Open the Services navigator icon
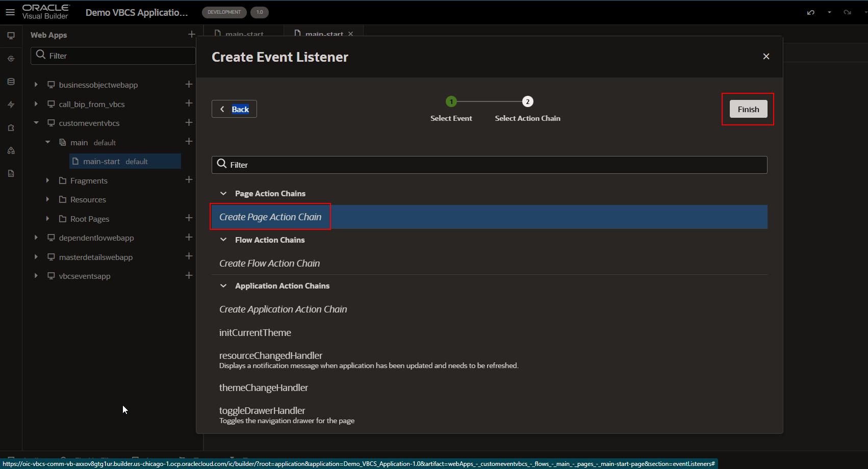The height and width of the screenshot is (469, 868). point(11,59)
